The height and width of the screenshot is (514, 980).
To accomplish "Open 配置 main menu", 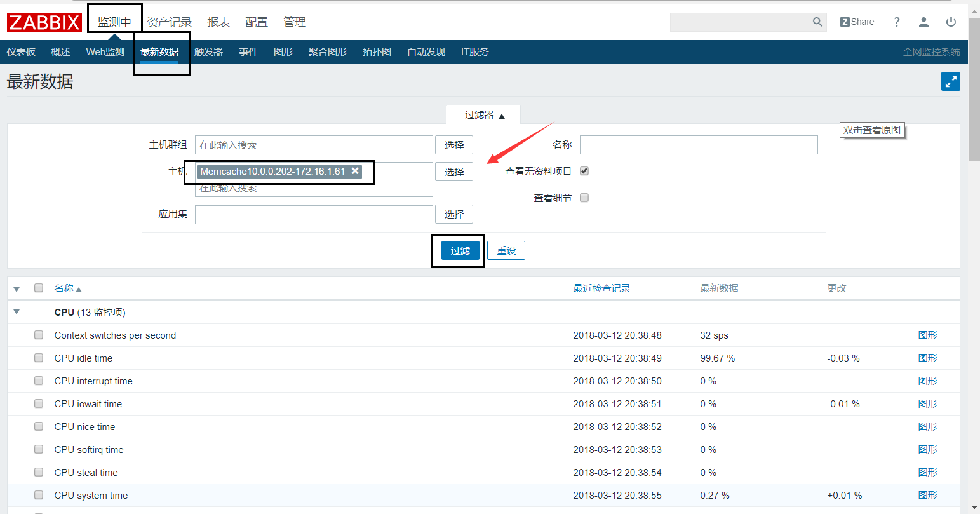I will click(257, 22).
